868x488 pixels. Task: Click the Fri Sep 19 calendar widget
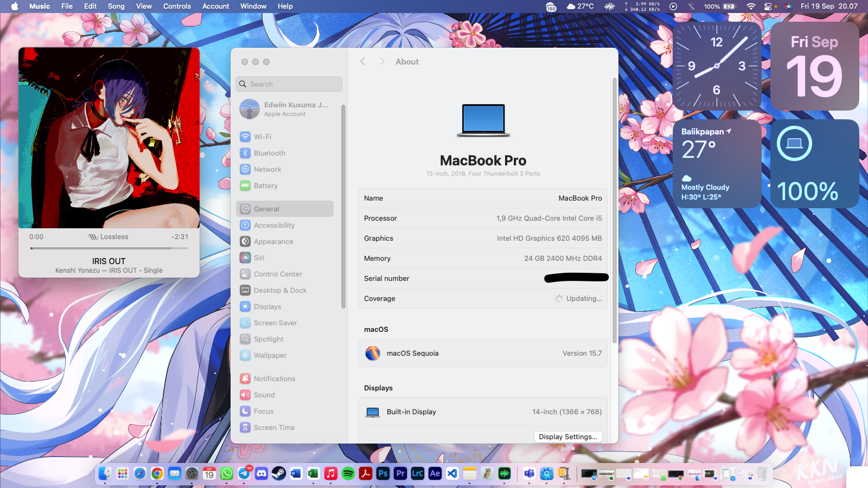[x=814, y=66]
